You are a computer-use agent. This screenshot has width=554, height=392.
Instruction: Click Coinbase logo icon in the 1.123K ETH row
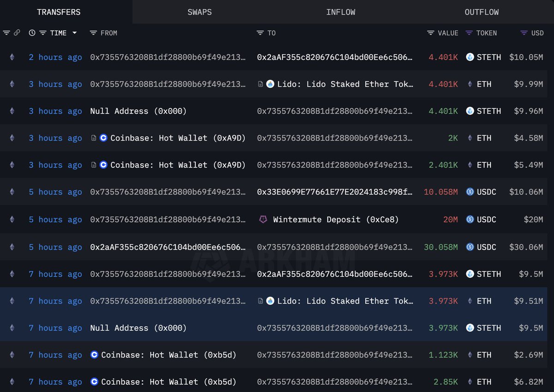(x=94, y=355)
